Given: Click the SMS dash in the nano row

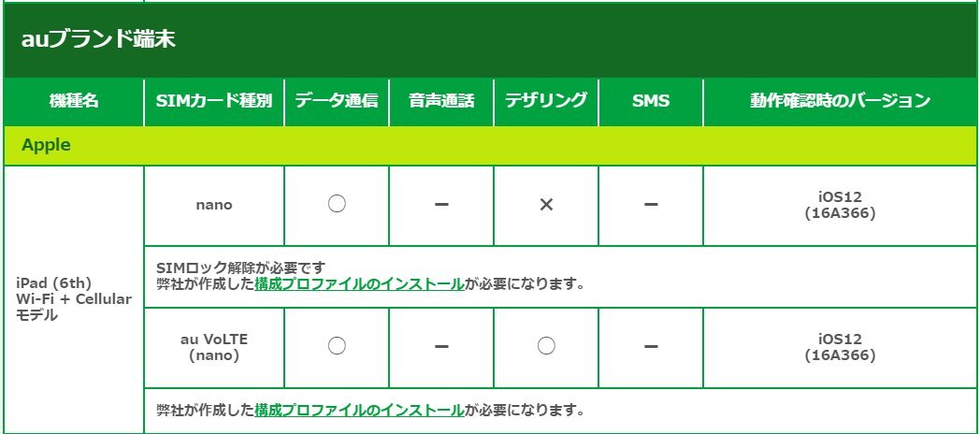Looking at the screenshot, I should coord(651,205).
